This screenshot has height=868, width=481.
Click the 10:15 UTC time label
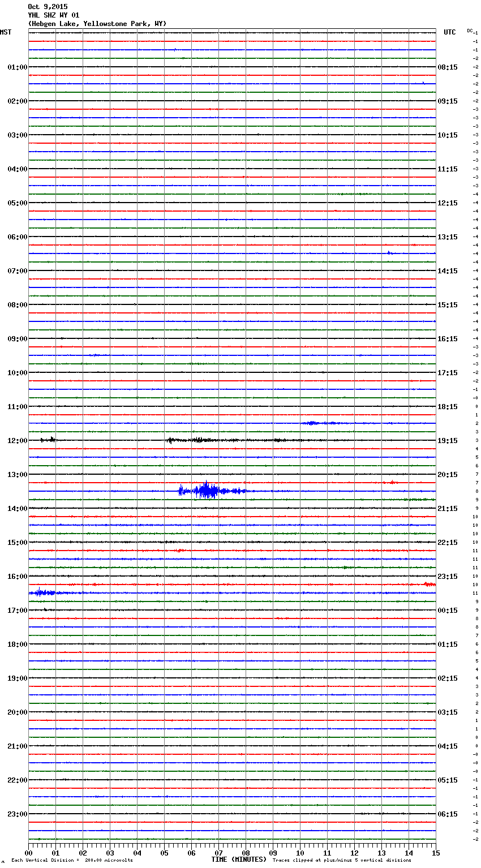(448, 135)
